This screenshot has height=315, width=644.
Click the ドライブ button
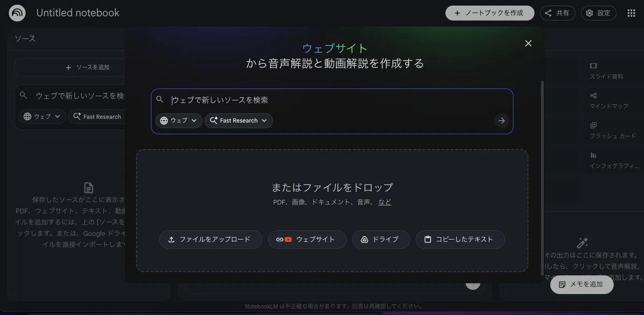click(x=381, y=239)
